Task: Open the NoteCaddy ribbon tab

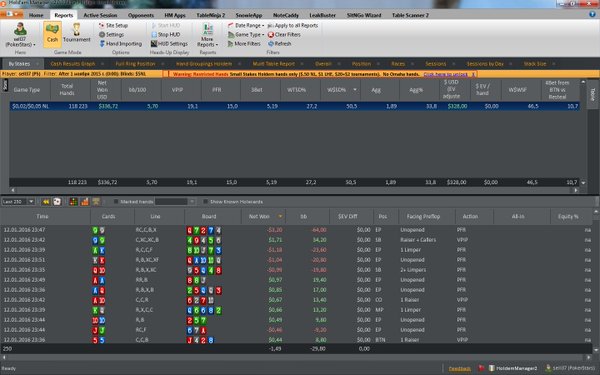Action: point(286,15)
